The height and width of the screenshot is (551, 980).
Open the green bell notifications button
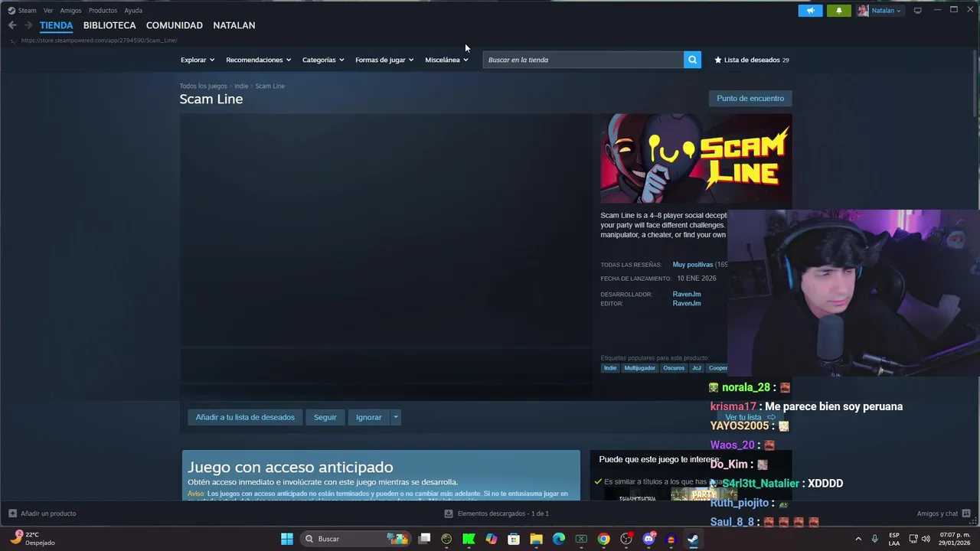click(x=838, y=11)
